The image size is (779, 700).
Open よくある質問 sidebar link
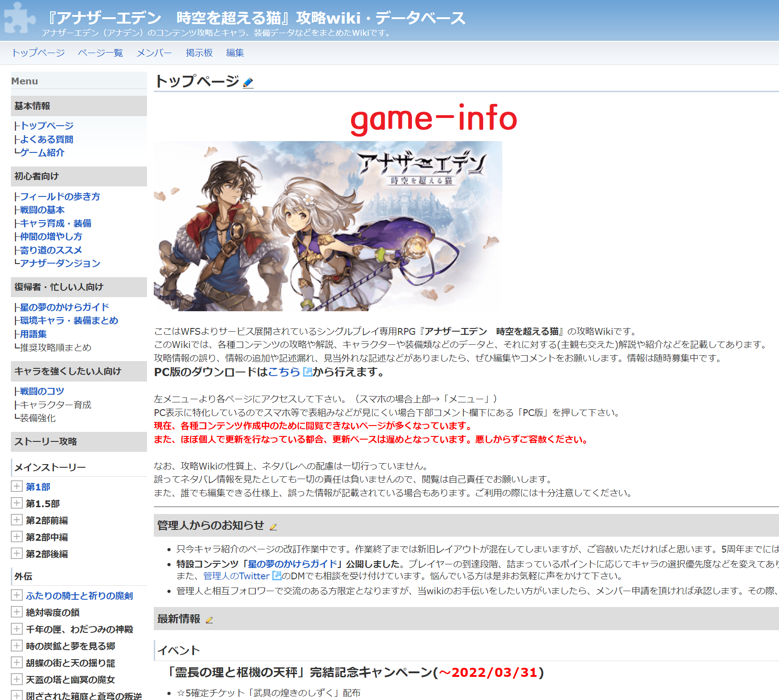pyautogui.click(x=47, y=139)
